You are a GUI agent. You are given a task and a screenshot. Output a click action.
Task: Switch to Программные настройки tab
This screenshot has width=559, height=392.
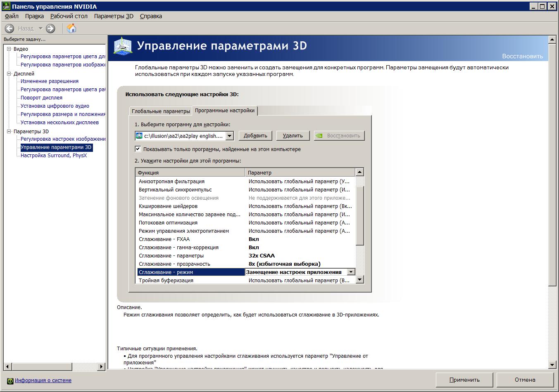tap(225, 110)
